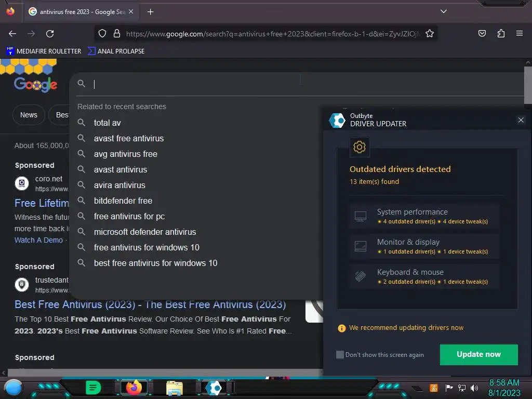Open the Firefox extensions puzzle icon
The width and height of the screenshot is (532, 399).
[501, 34]
